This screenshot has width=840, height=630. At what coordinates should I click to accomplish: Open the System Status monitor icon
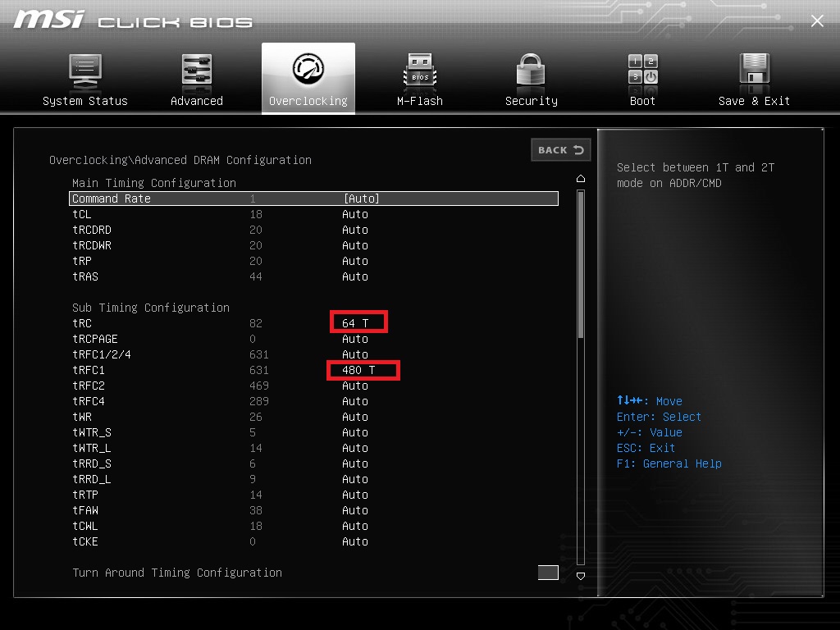pos(85,72)
